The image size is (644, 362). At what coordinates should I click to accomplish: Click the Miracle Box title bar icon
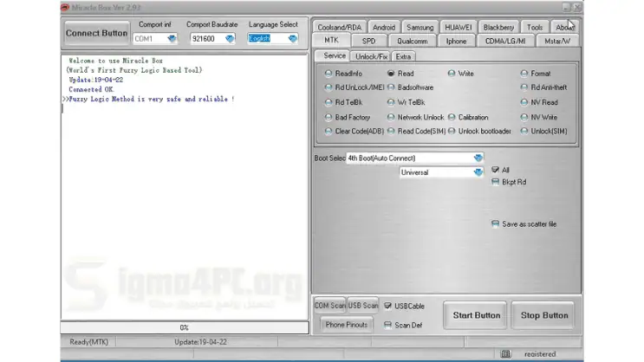pos(65,7)
